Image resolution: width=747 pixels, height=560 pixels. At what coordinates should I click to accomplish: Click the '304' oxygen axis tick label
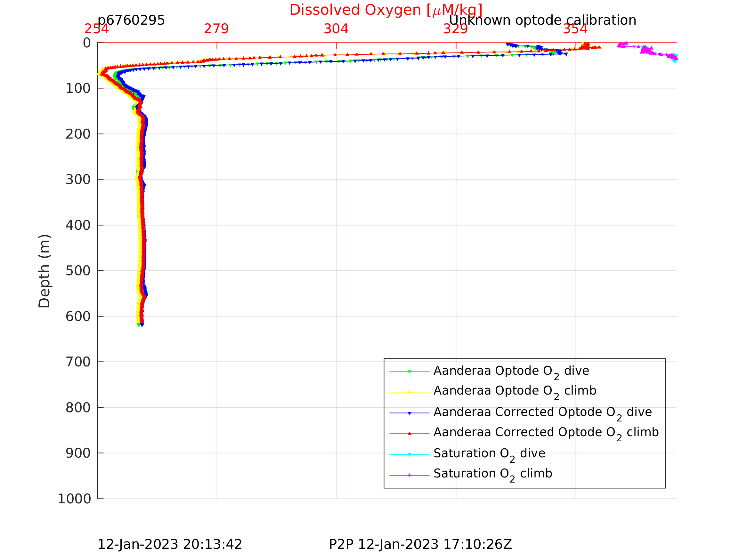coord(336,29)
